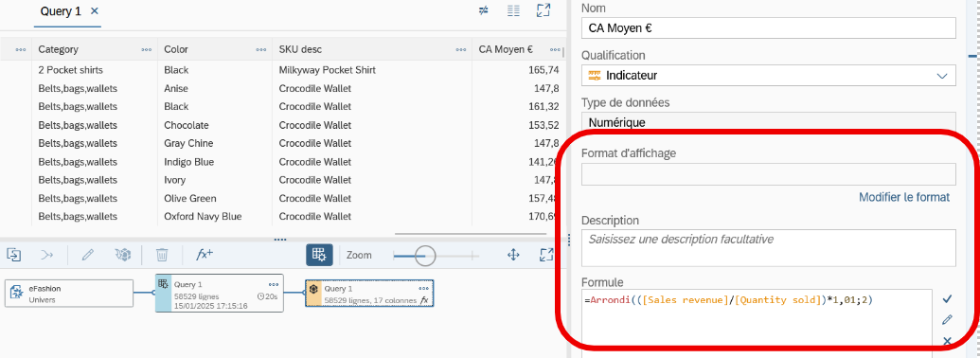Click the Modifier le format link
The image size is (980, 358).
pyautogui.click(x=903, y=197)
